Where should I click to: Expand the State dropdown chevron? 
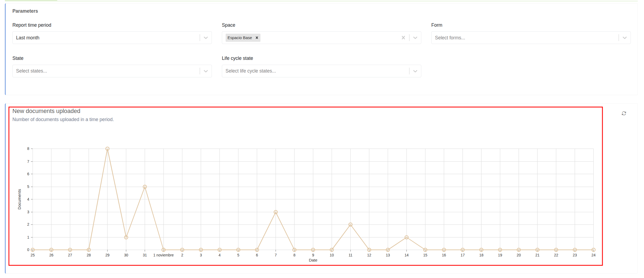(x=206, y=71)
